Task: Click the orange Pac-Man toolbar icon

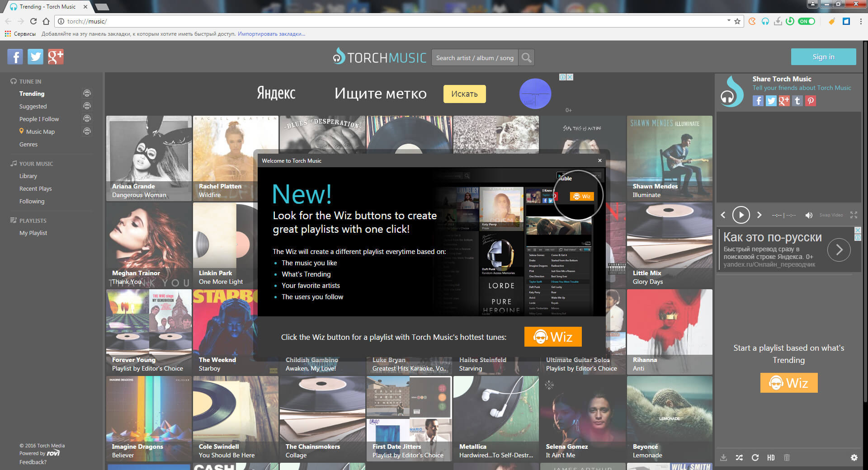Action: pyautogui.click(x=752, y=21)
